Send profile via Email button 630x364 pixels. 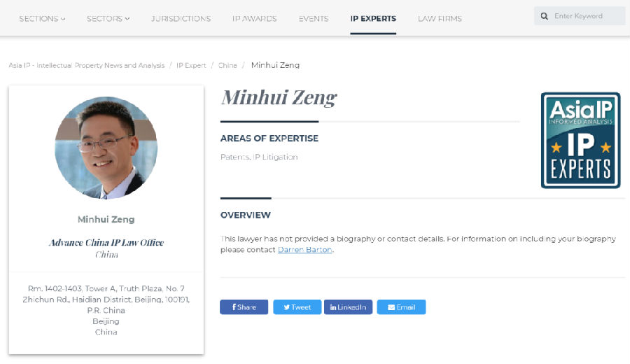pyautogui.click(x=401, y=307)
